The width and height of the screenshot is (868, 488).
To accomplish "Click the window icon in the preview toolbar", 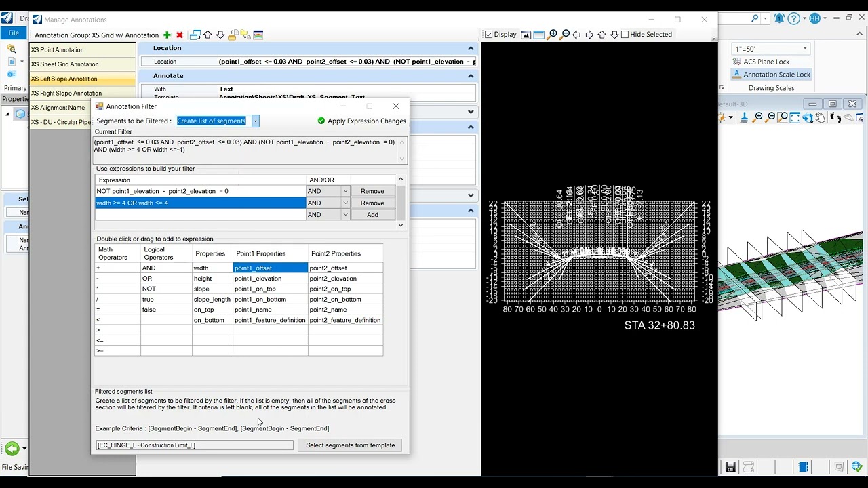I will (x=539, y=35).
